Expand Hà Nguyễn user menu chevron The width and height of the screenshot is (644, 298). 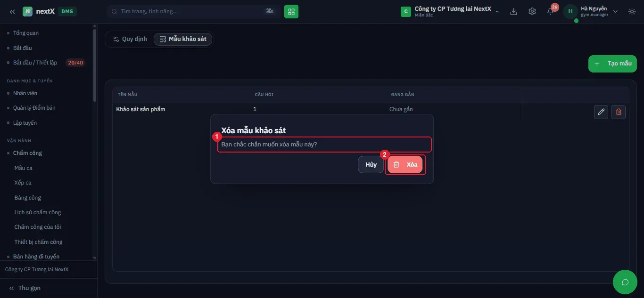615,11
